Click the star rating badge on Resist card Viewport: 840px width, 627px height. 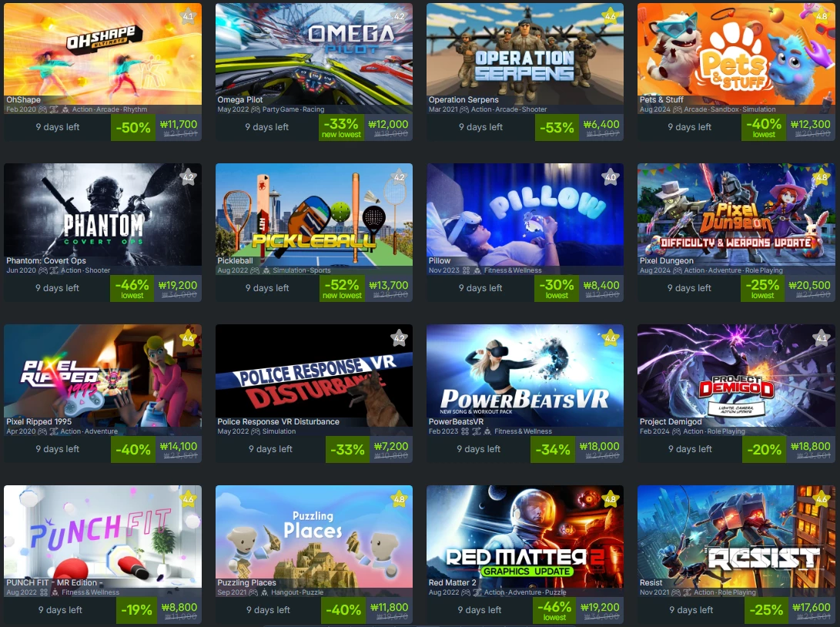point(822,499)
